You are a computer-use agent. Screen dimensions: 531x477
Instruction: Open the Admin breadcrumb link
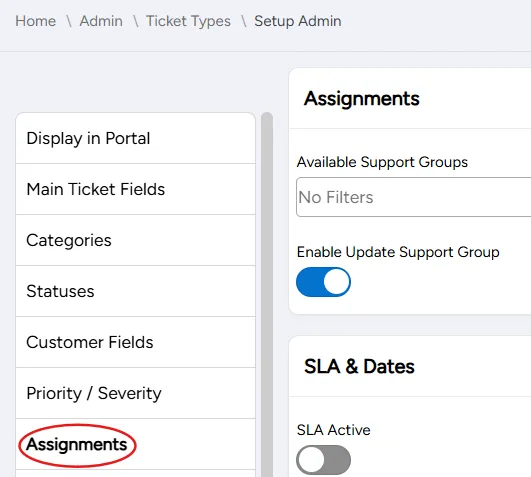[101, 21]
